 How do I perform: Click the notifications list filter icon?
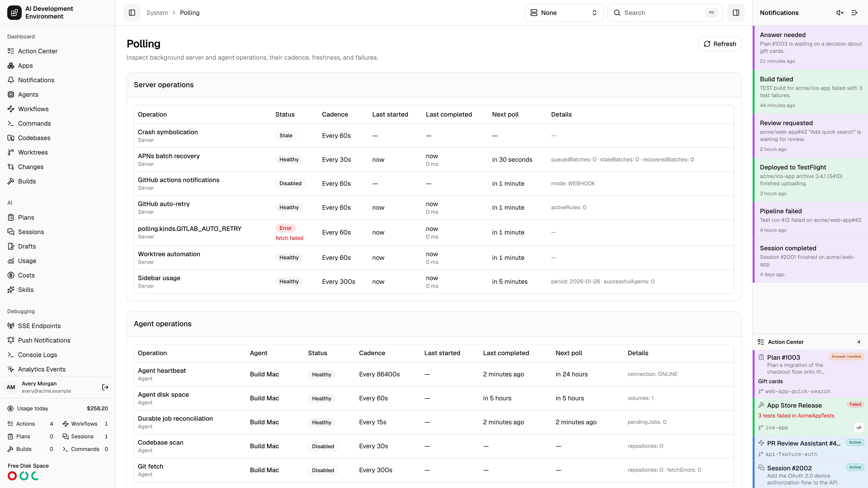coord(854,13)
